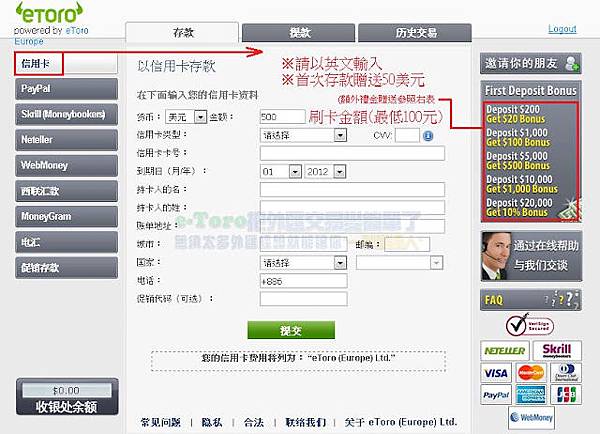Click the amount field showing 500
Image resolution: width=600 pixels, height=434 pixels.
(282, 117)
